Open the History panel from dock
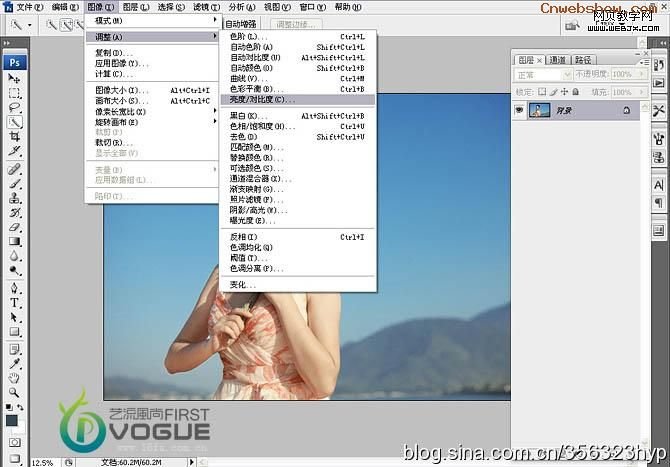 (x=658, y=65)
